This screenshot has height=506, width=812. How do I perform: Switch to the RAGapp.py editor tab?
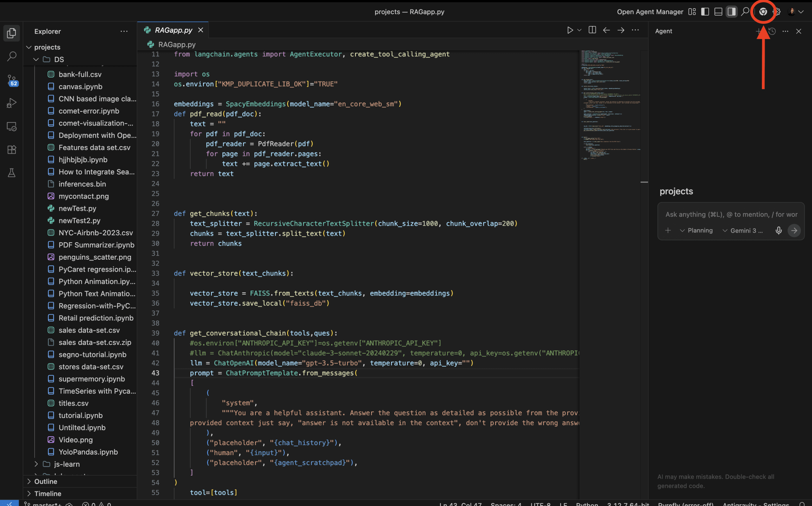pyautogui.click(x=173, y=30)
